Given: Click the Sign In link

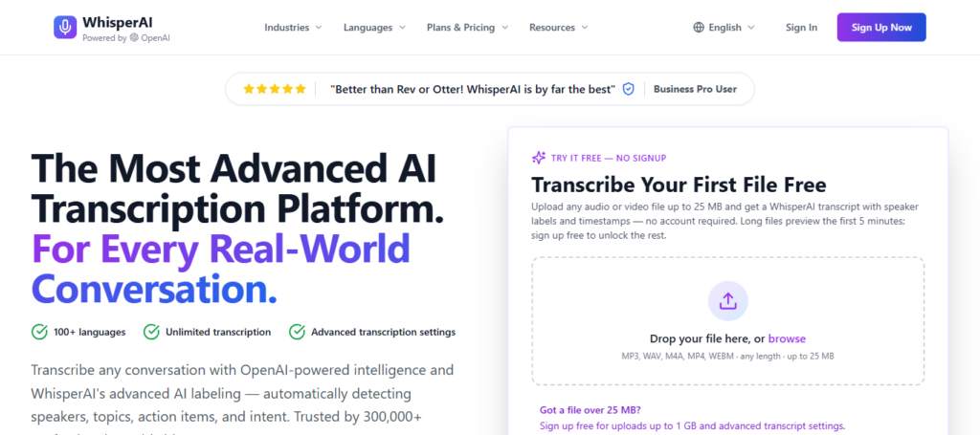Looking at the screenshot, I should point(801,28).
